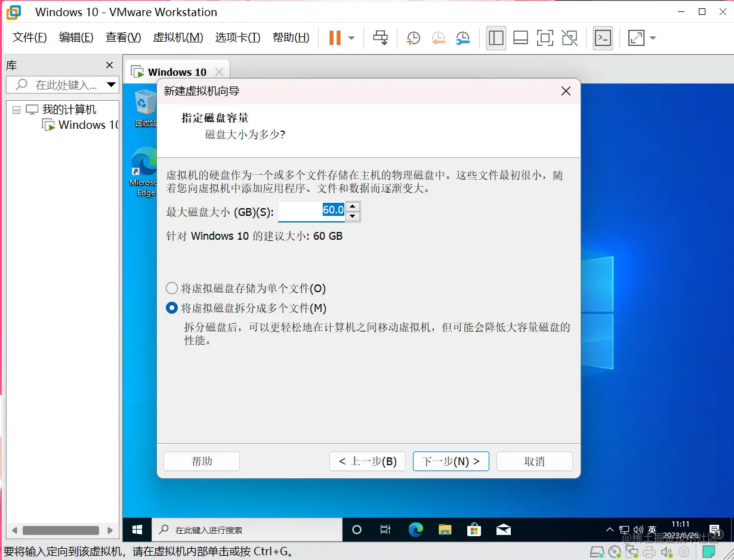
Task: Open the library search dropdown arrow
Action: [x=112, y=85]
